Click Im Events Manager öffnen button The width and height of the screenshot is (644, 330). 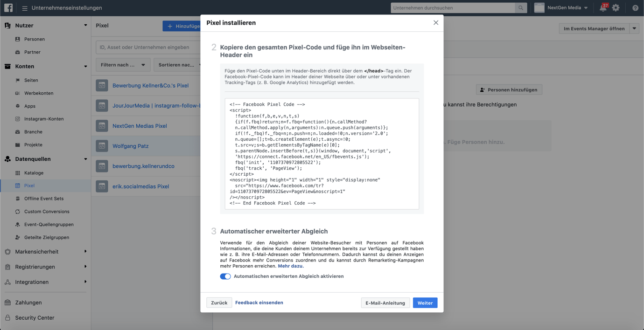pos(594,28)
